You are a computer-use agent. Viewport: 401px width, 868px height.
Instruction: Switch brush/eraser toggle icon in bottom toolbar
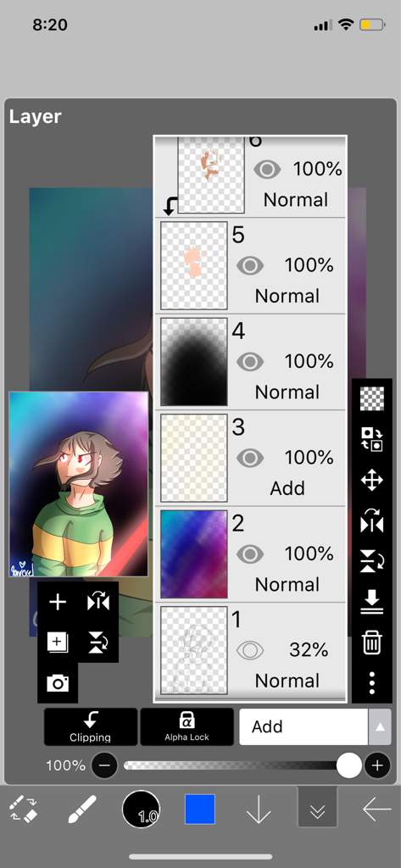24,810
